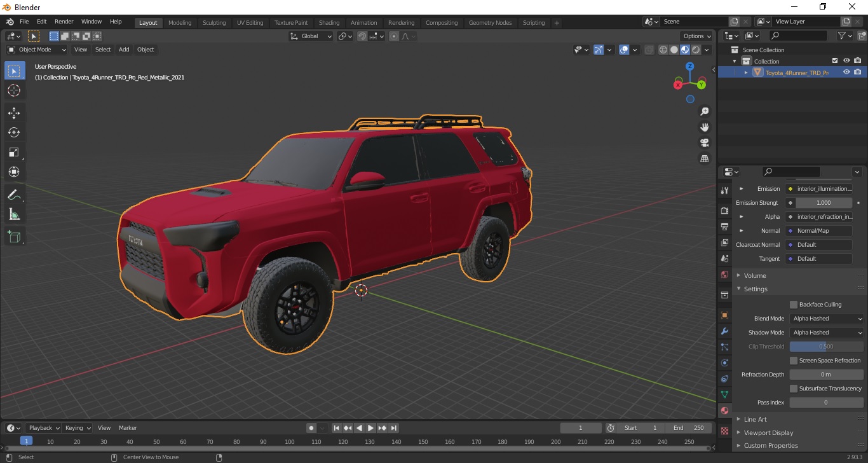868x463 pixels.
Task: Open Output properties tab
Action: coord(724,226)
